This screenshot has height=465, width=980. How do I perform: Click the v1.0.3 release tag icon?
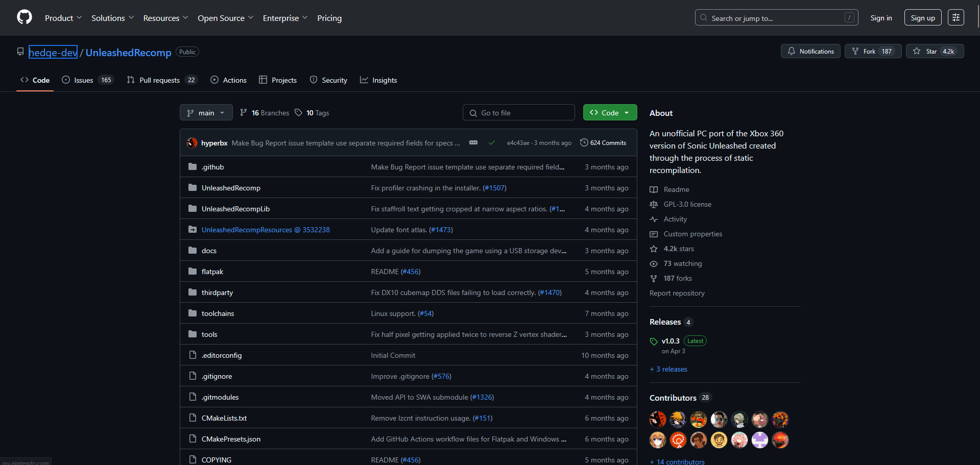tap(654, 341)
